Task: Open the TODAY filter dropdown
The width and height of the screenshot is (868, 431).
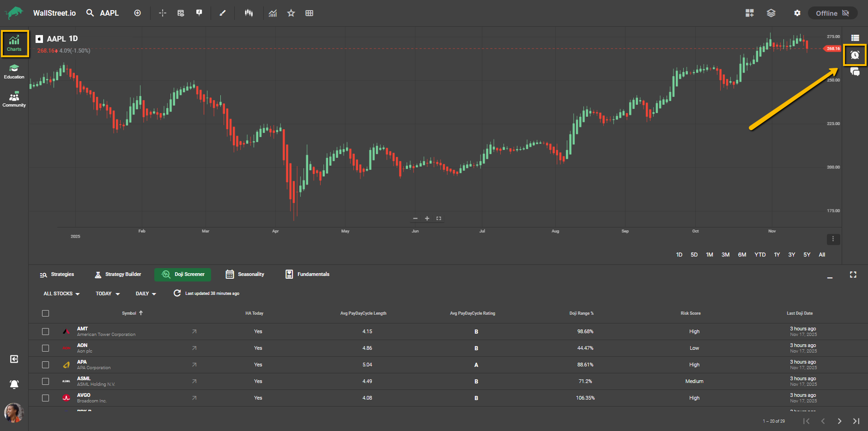Action: click(108, 294)
